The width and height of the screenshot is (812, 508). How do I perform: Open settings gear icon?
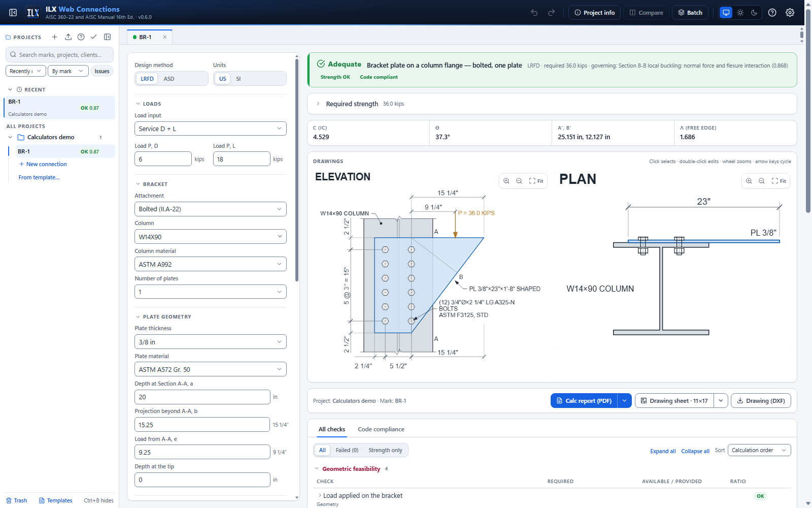790,13
